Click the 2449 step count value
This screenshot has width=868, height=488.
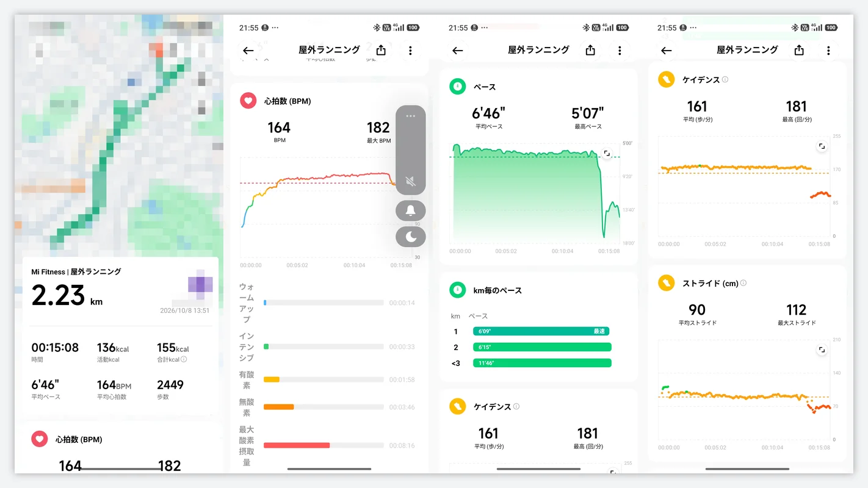(x=170, y=385)
